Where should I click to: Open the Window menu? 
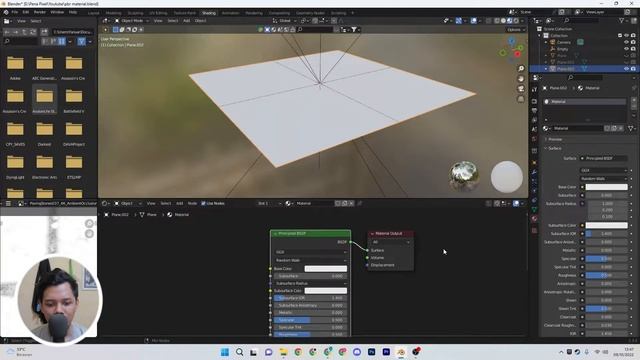tap(57, 12)
